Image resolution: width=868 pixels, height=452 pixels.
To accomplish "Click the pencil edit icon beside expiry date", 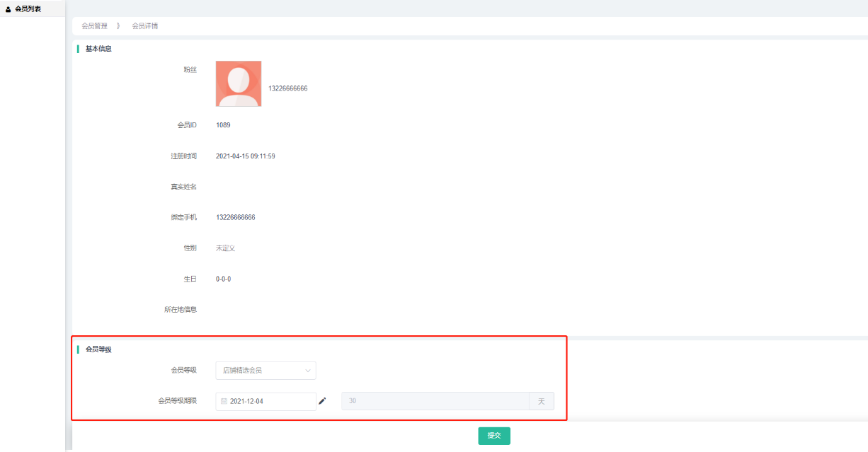I will pos(322,401).
